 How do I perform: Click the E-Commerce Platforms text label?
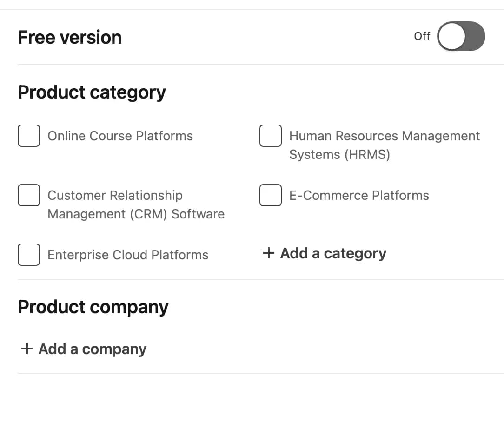pyautogui.click(x=359, y=195)
